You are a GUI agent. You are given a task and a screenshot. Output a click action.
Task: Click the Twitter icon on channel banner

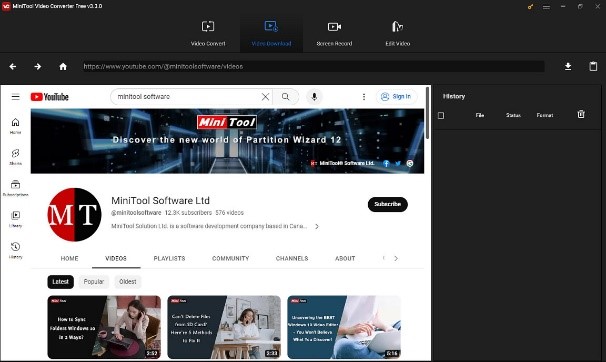pyautogui.click(x=398, y=163)
